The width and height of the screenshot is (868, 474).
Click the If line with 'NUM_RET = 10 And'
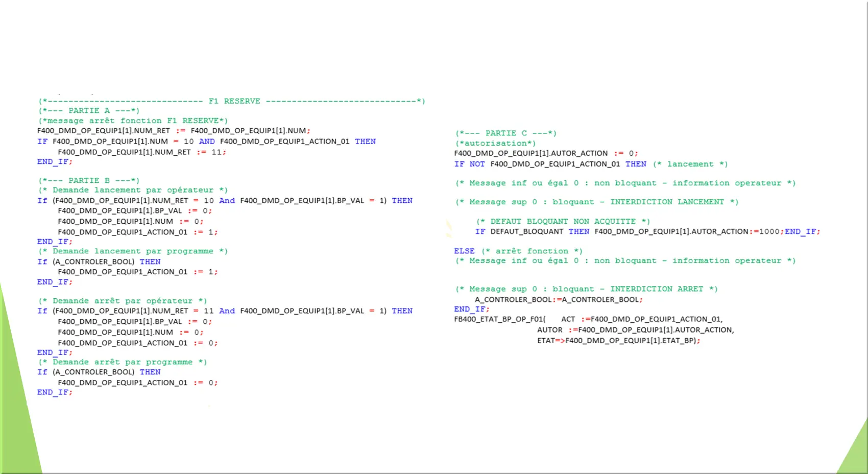click(225, 201)
